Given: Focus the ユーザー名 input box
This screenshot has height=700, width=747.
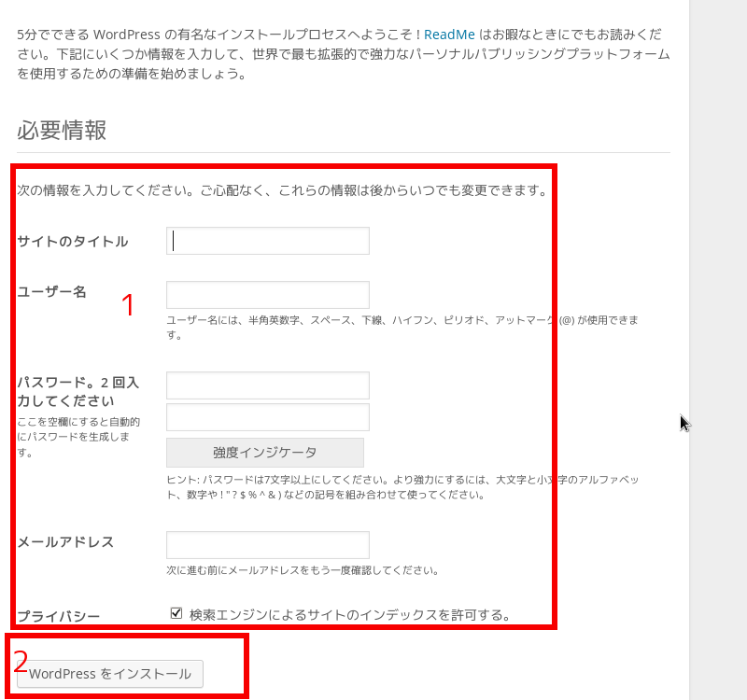Looking at the screenshot, I should pyautogui.click(x=268, y=295).
